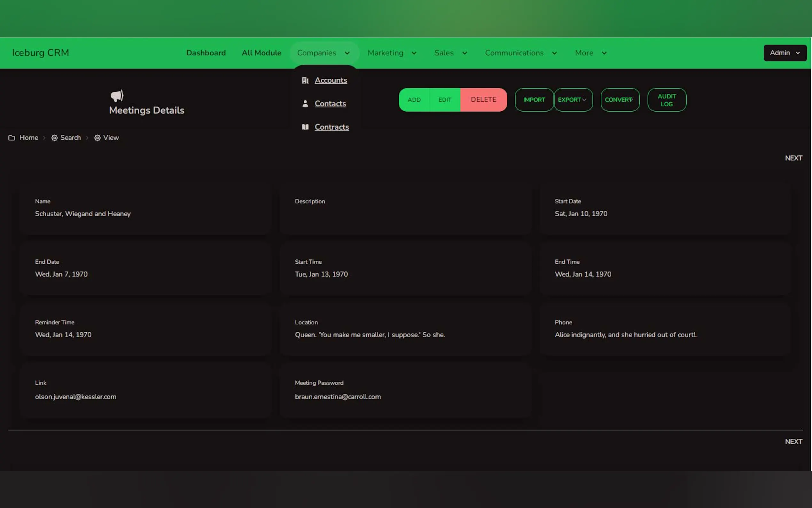Go to next record with top NEXT
This screenshot has height=508, width=812.
click(x=793, y=158)
